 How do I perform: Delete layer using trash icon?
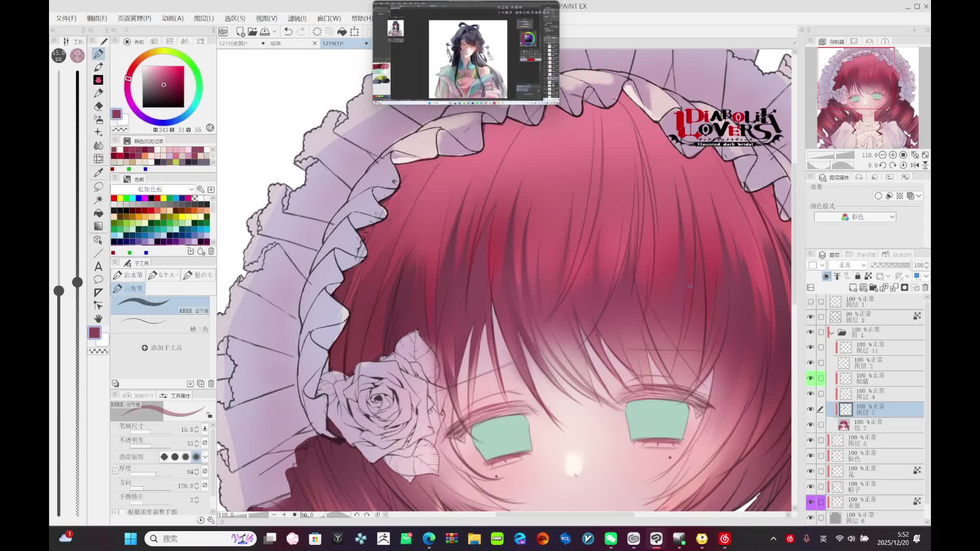coord(925,288)
